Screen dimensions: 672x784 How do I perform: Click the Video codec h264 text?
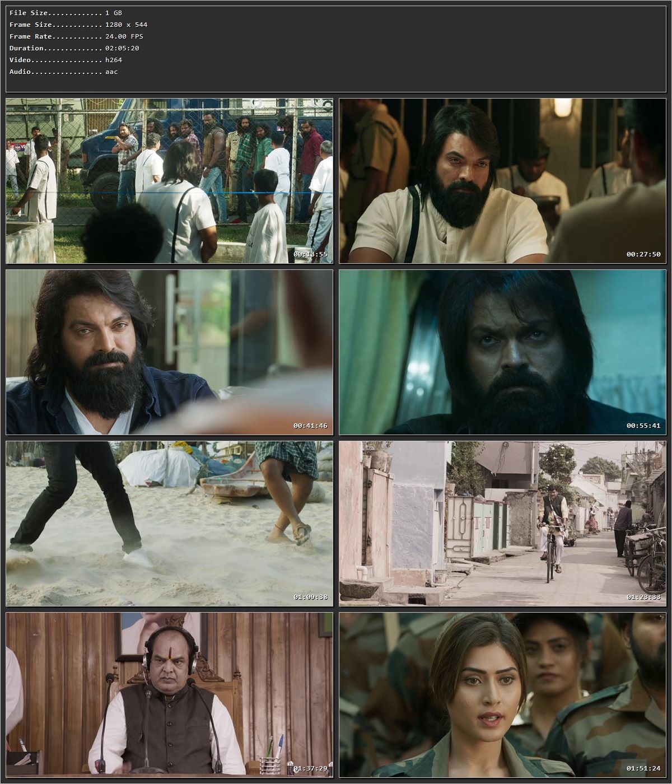112,59
